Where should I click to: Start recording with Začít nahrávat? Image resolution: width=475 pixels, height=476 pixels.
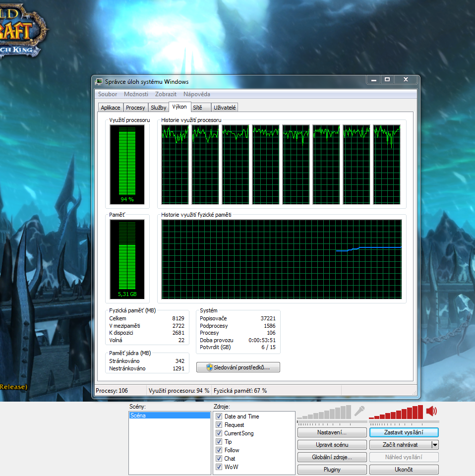tap(400, 445)
